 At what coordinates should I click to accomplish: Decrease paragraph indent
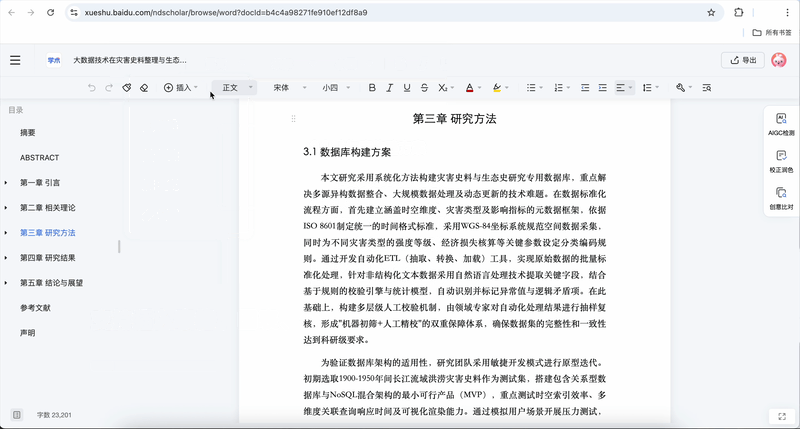pyautogui.click(x=585, y=88)
